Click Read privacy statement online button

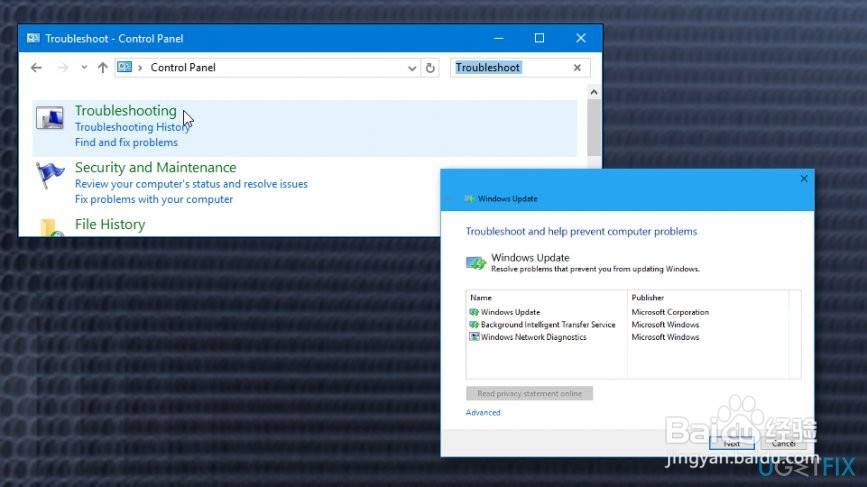pos(529,394)
